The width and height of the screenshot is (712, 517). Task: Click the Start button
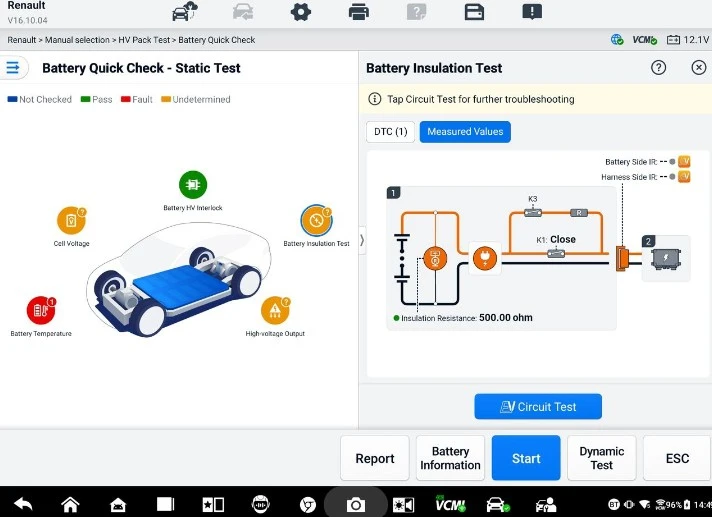526,458
